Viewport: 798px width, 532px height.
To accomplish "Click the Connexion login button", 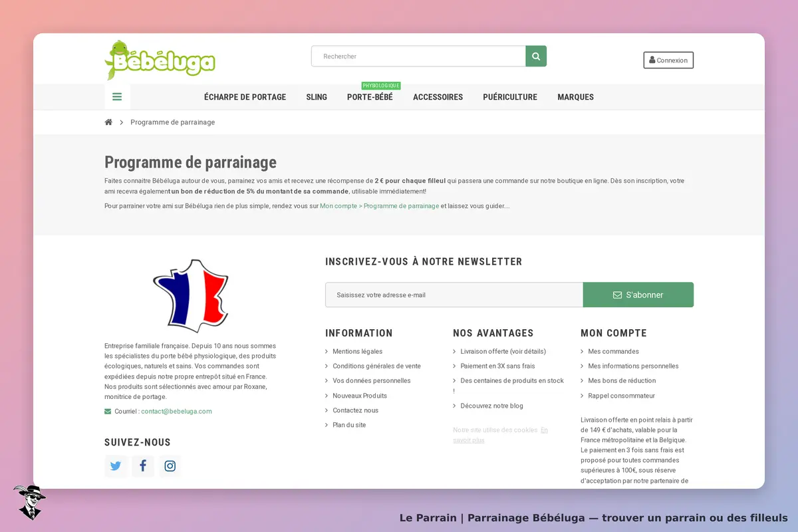I will point(668,60).
